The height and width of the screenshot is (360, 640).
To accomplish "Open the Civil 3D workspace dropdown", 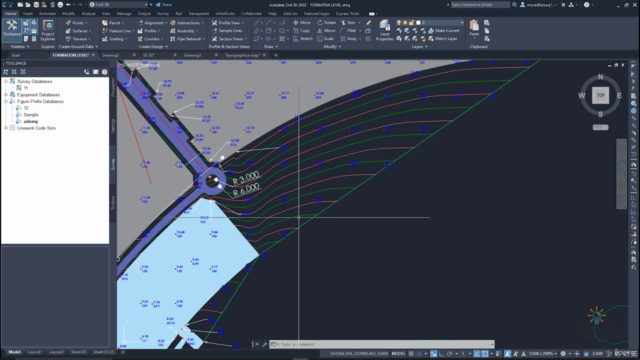I will click(118, 4).
